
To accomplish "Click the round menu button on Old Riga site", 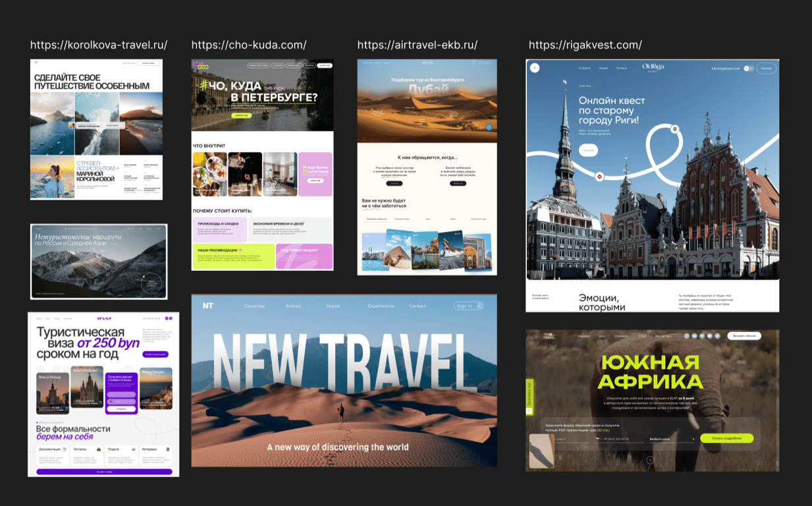I will tap(535, 68).
